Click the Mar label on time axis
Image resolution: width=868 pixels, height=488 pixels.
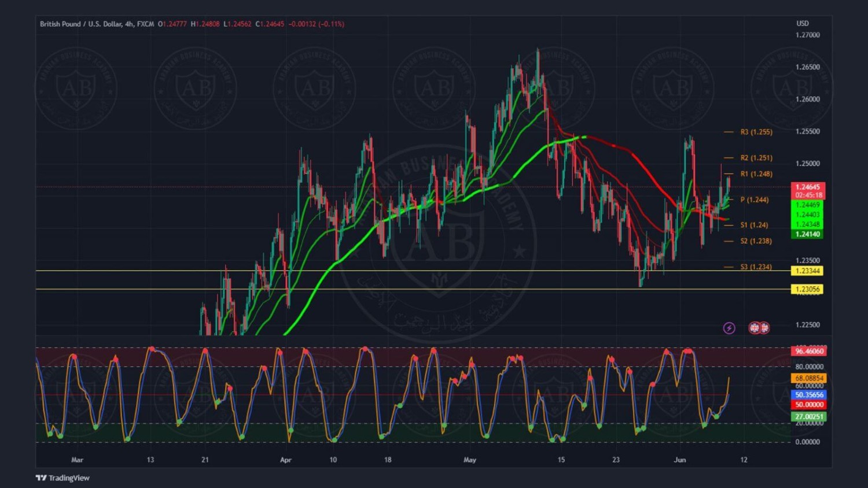pos(77,460)
